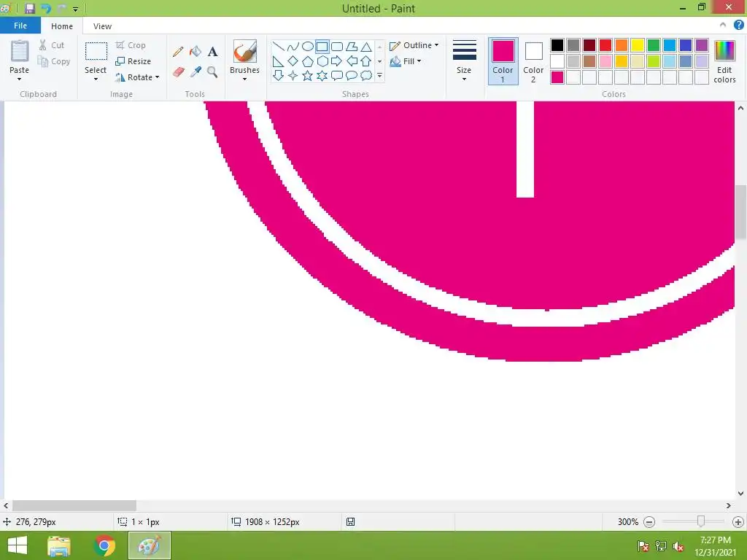
Task: Choose the Oval callout shape
Action: [352, 75]
